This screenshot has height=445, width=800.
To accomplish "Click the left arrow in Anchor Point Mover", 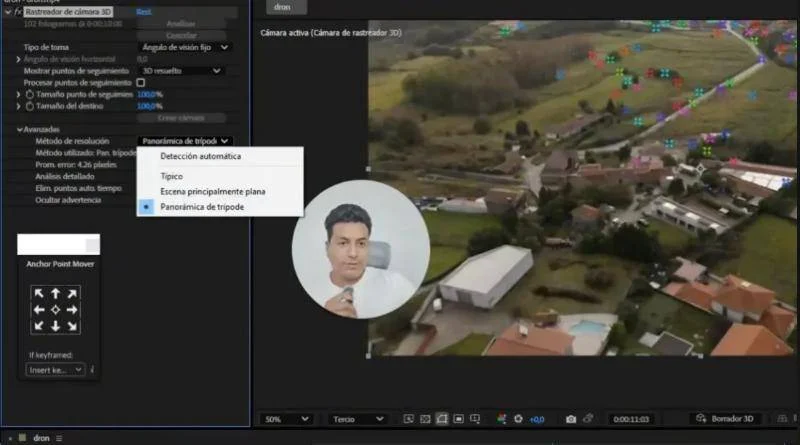I will tap(39, 310).
